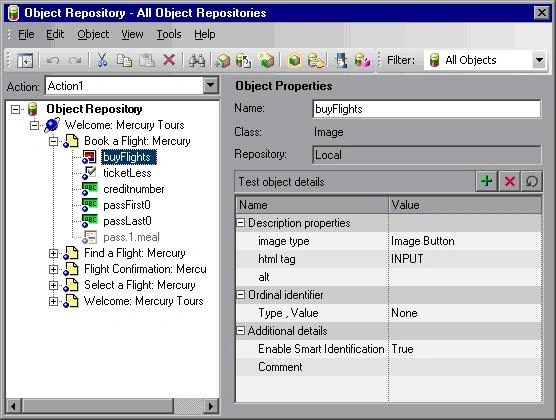Expand the Find a Flight: Mercury node
The image size is (556, 420).
pos(53,253)
